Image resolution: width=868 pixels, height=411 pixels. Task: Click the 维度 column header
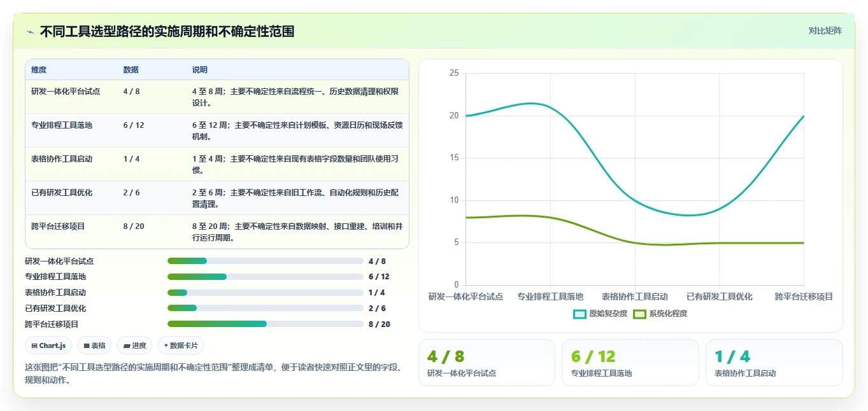39,70
